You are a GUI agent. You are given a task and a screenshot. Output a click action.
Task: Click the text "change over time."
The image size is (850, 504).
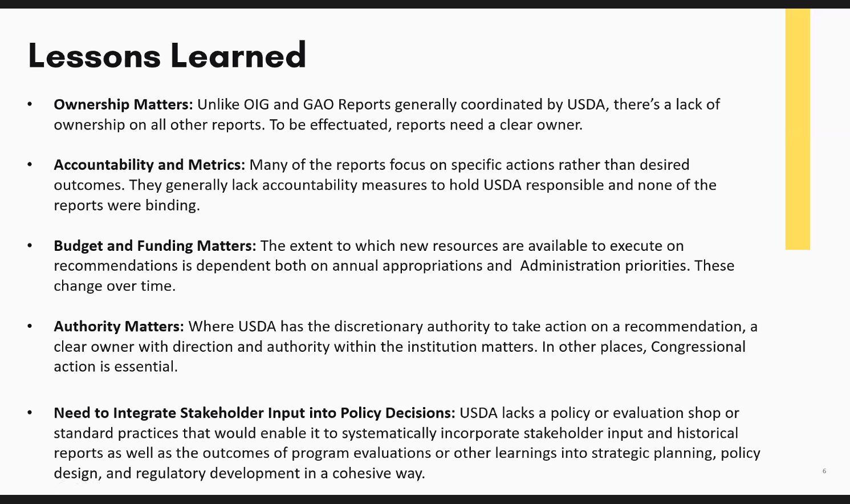114,286
